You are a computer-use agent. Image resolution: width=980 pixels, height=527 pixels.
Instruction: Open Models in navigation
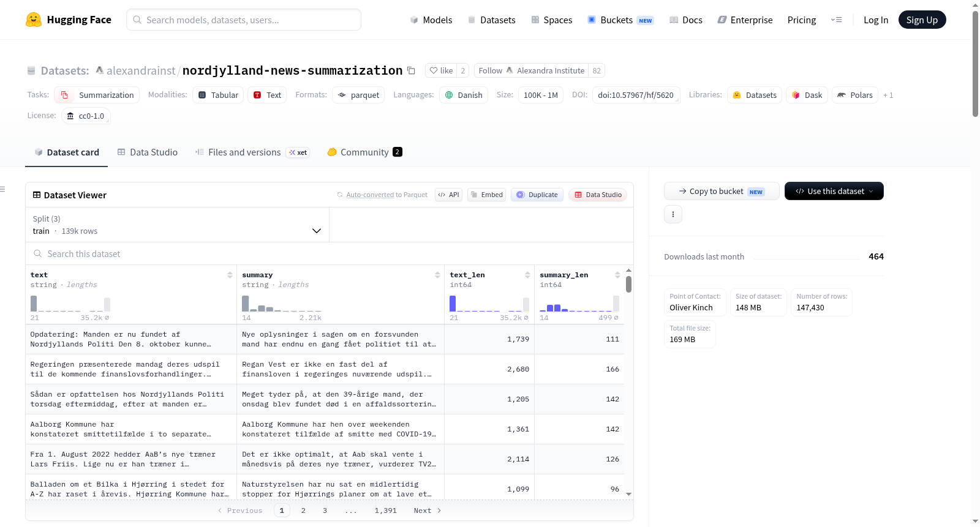431,20
